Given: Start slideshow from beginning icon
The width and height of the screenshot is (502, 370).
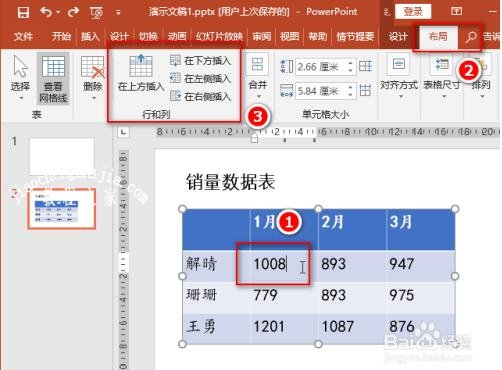Looking at the screenshot, I should point(96,13).
